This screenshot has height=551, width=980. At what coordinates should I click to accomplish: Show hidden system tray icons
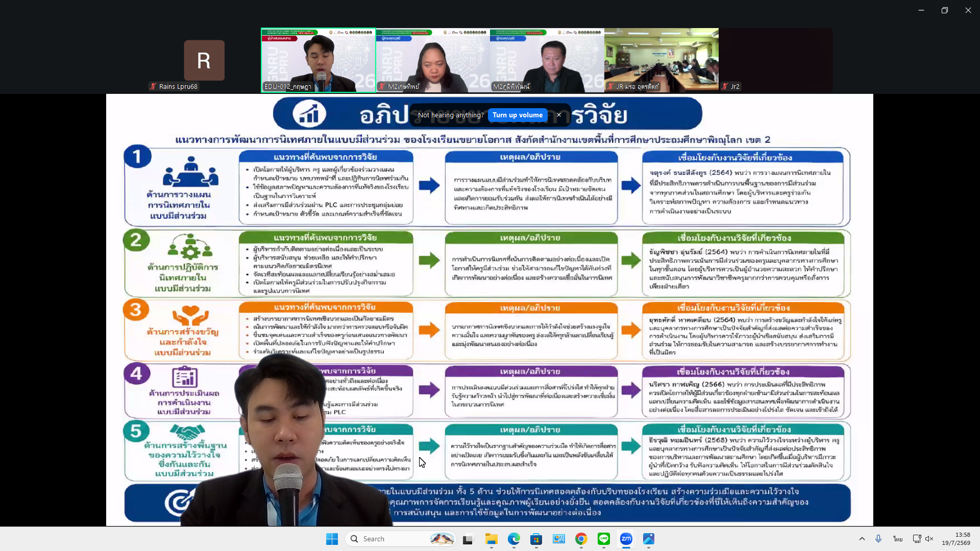pos(862,539)
